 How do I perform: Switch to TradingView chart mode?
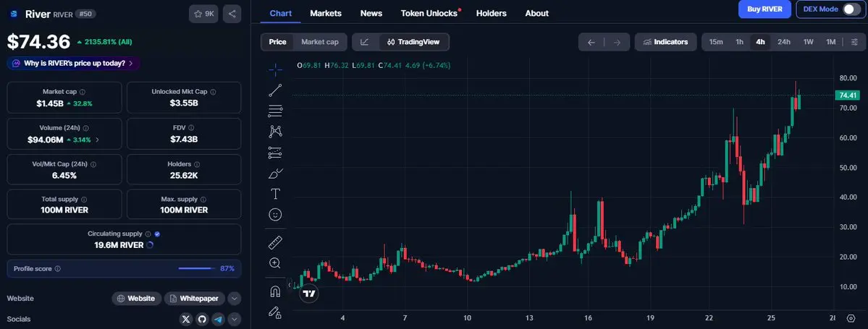(x=413, y=42)
